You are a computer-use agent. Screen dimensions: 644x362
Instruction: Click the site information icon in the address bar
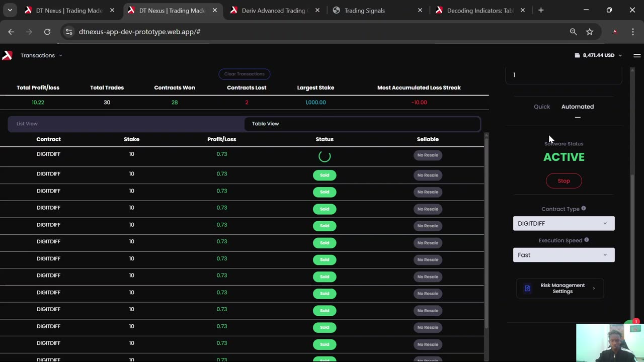69,32
